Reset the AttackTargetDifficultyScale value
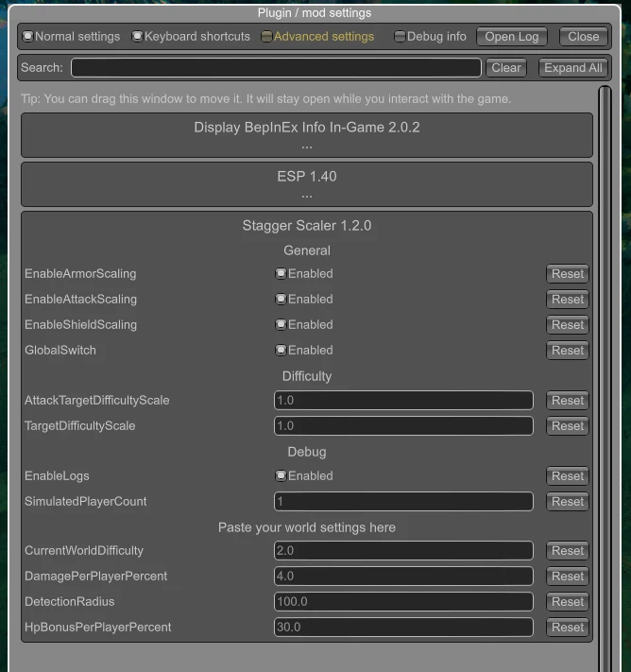 pyautogui.click(x=567, y=401)
